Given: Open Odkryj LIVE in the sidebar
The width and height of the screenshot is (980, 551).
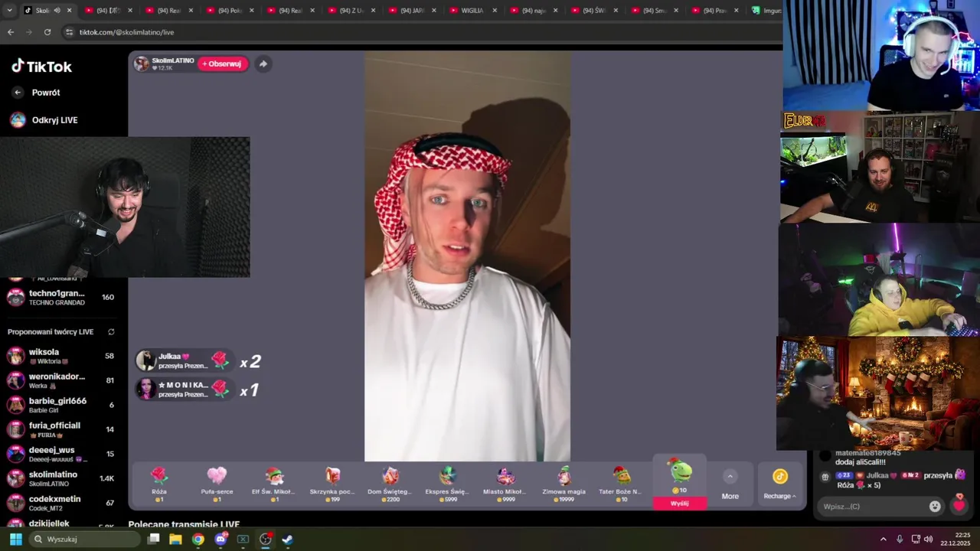Looking at the screenshot, I should coord(44,120).
